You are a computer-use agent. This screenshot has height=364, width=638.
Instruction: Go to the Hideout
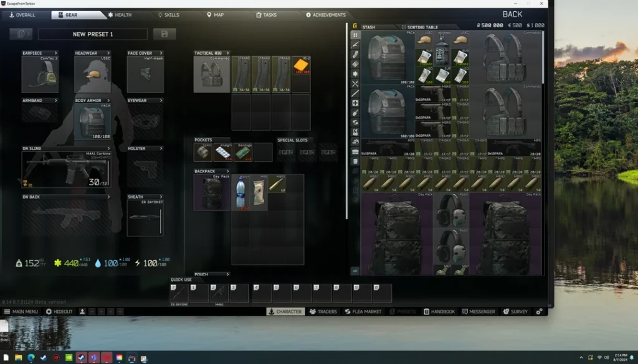pyautogui.click(x=59, y=312)
